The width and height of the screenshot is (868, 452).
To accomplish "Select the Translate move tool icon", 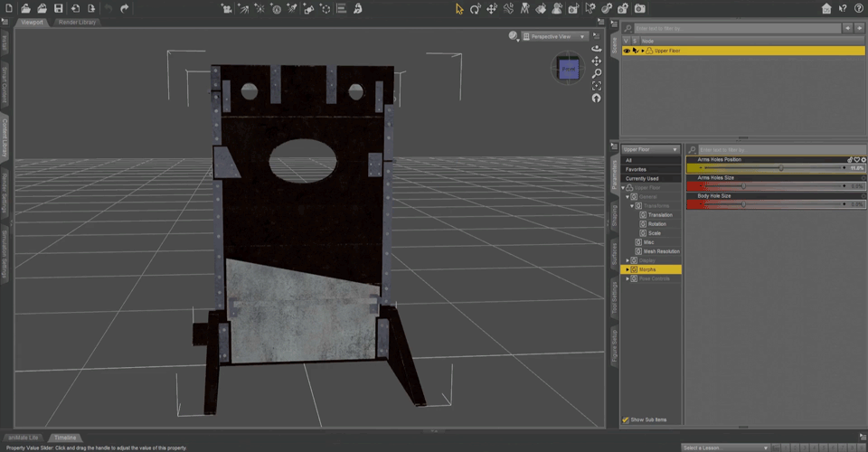I will [x=492, y=8].
